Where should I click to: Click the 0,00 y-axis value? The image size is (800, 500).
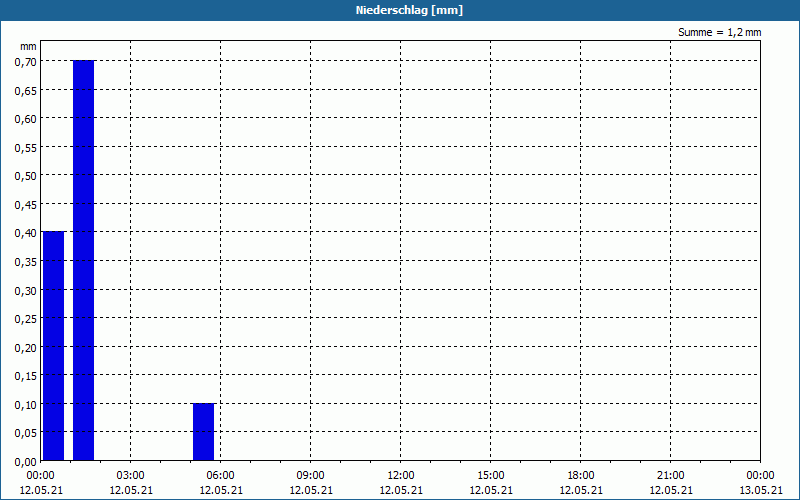tap(26, 462)
